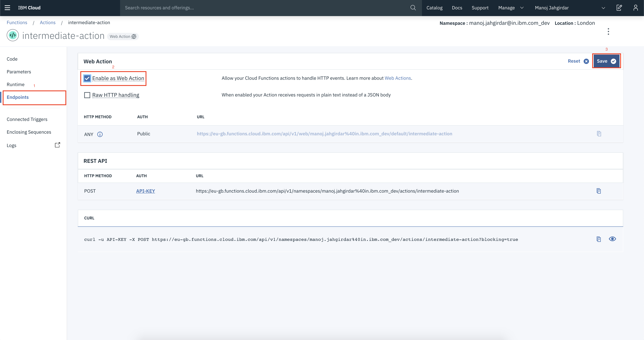Viewport: 644px width, 340px height.
Task: Enable Raw HTTP handling checkbox
Action: point(87,95)
